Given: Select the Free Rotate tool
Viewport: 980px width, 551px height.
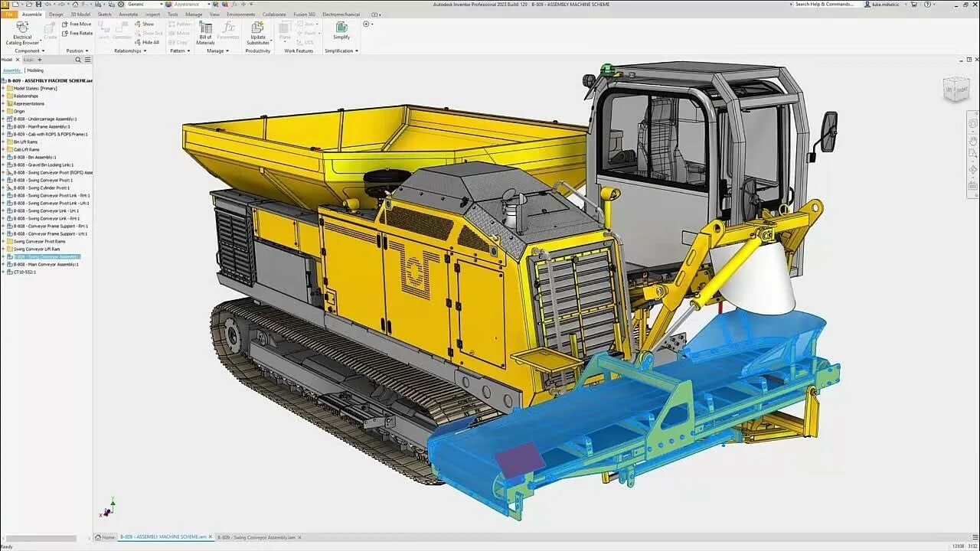Looking at the screenshot, I should [x=77, y=33].
